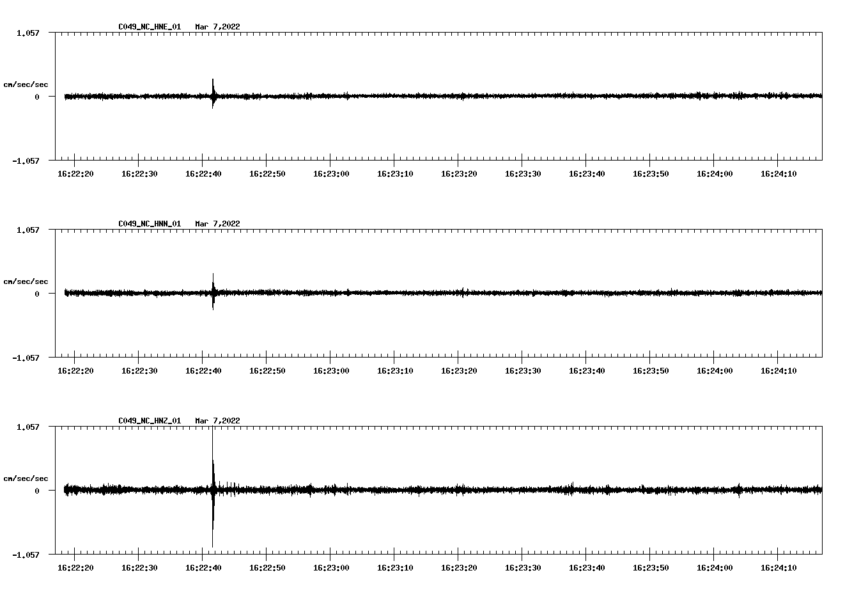The height and width of the screenshot is (591, 868).
Task: Click the 16:24:10 time label under HNN plot
Action: click(779, 371)
